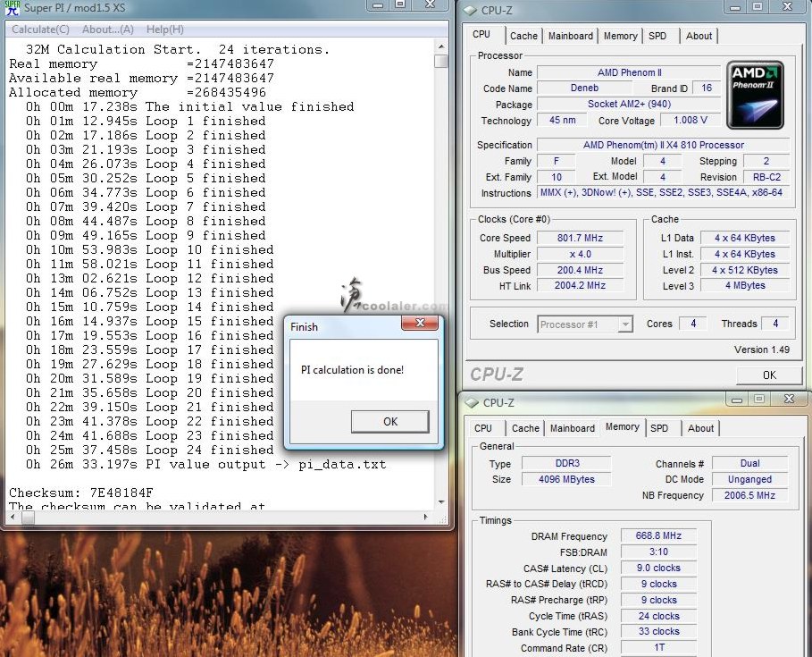
Task: Switch to SPD tab in bottom CPU-Z
Action: (658, 428)
